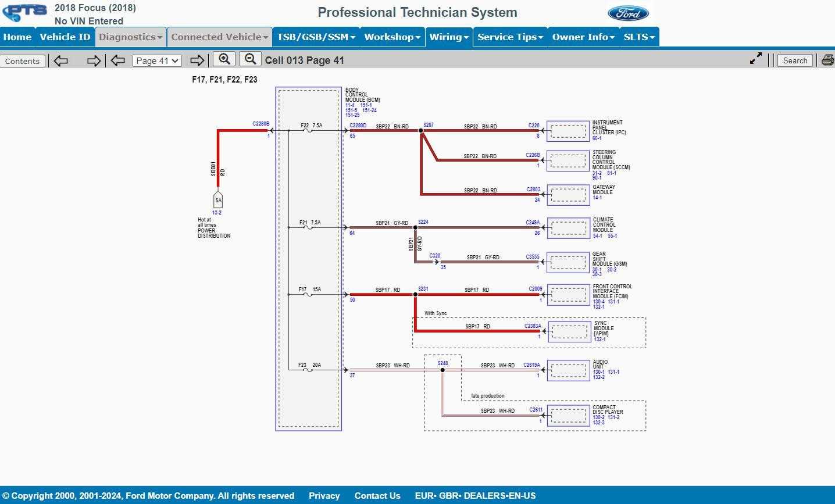Click splice label S207
The width and height of the screenshot is (835, 504).
pyautogui.click(x=429, y=125)
